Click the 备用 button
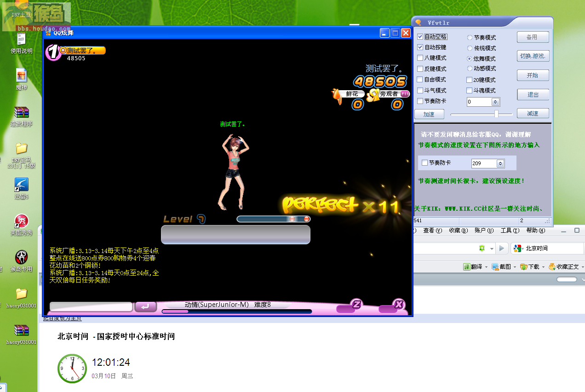585x392 pixels. (x=533, y=37)
